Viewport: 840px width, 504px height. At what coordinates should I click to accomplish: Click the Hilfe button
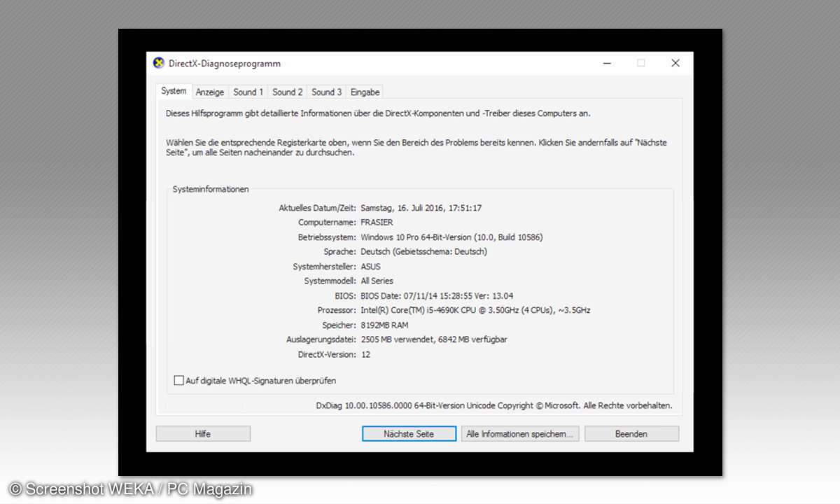pos(203,434)
